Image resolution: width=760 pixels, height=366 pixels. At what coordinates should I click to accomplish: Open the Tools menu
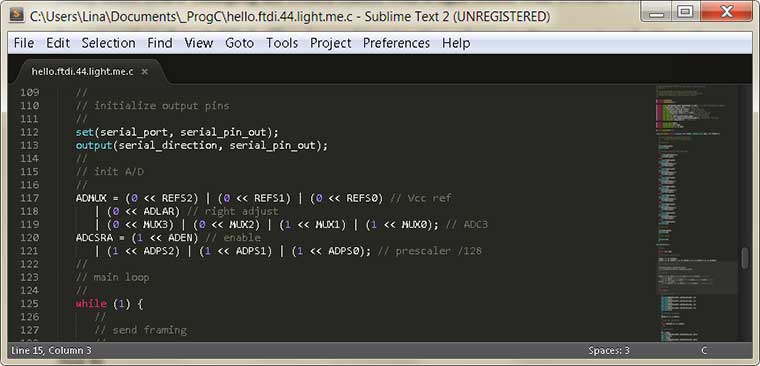click(x=282, y=43)
